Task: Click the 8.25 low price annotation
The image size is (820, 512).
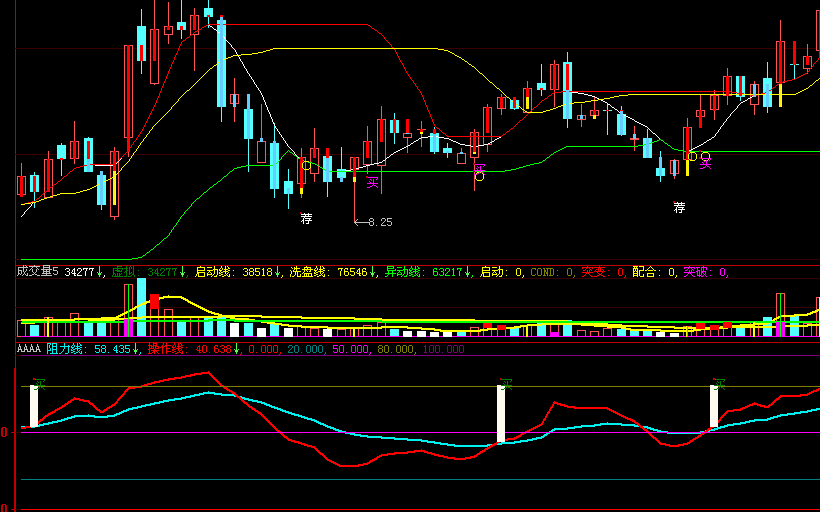Action: tap(380, 222)
